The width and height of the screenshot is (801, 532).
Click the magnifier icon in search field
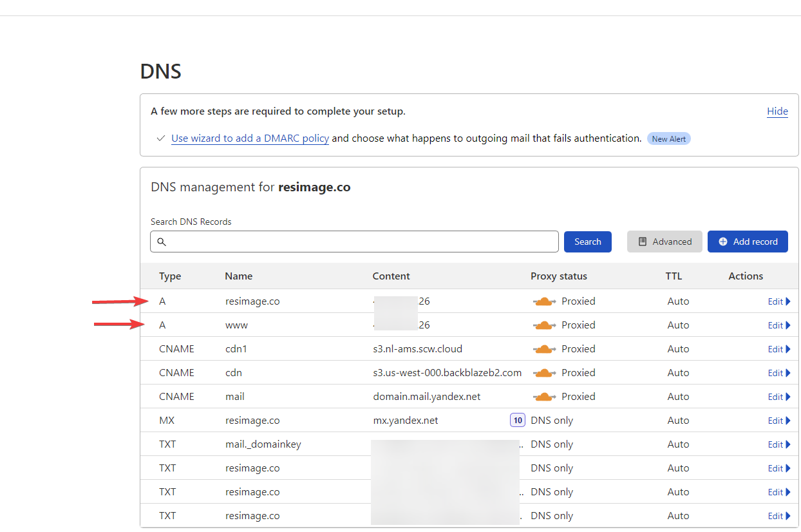[x=162, y=242]
